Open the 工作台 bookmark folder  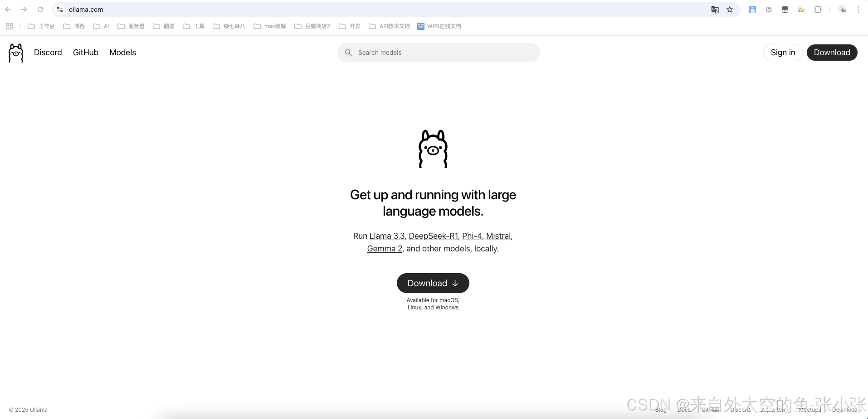tap(41, 26)
